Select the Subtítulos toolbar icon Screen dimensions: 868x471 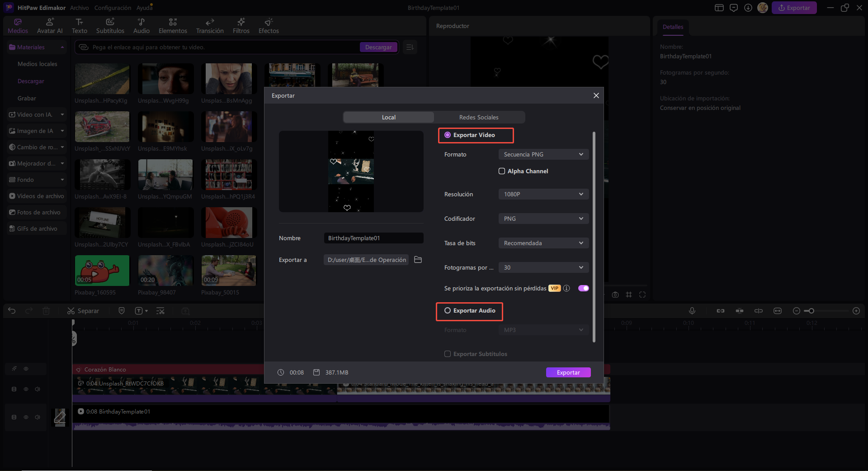tap(110, 26)
